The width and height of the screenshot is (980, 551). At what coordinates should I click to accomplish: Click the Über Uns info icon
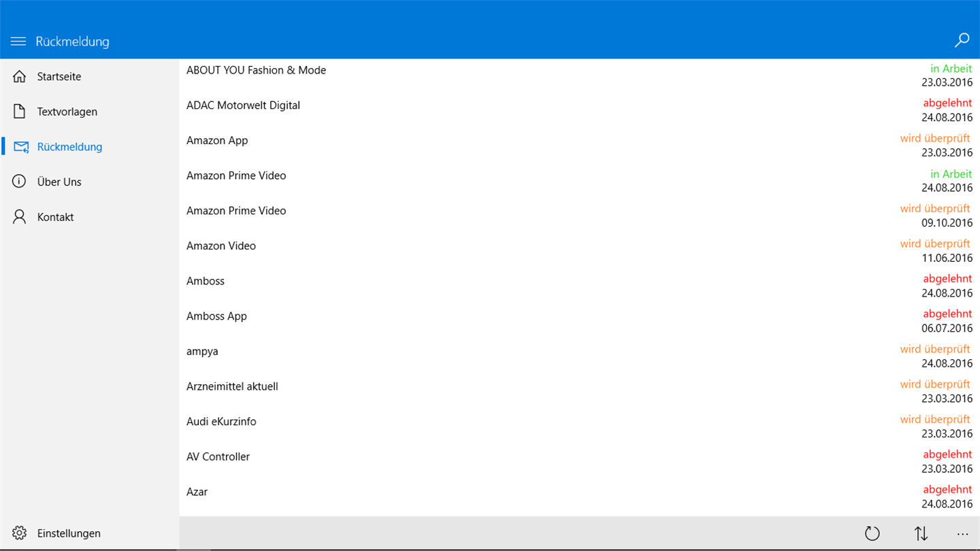pyautogui.click(x=20, y=182)
